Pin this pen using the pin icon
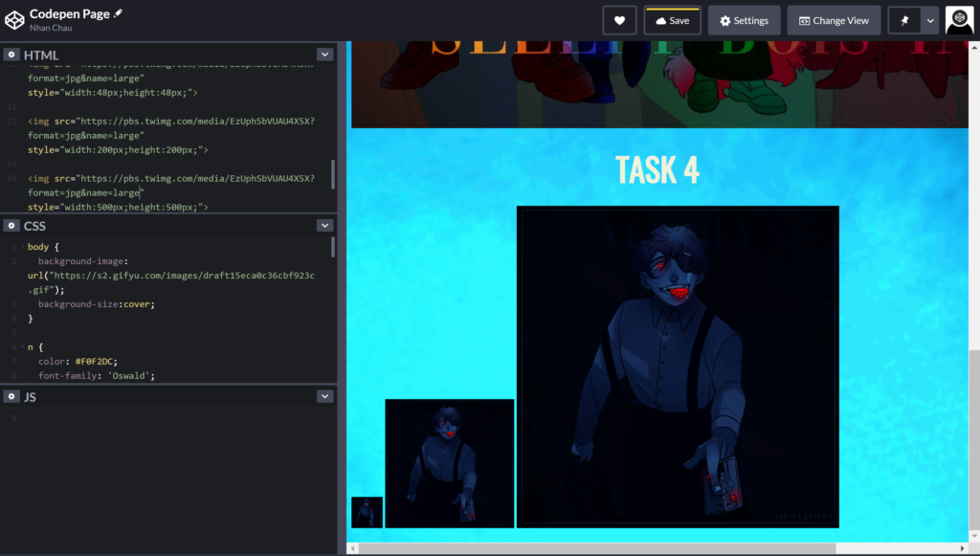Viewport: 980px width, 556px height. [904, 20]
